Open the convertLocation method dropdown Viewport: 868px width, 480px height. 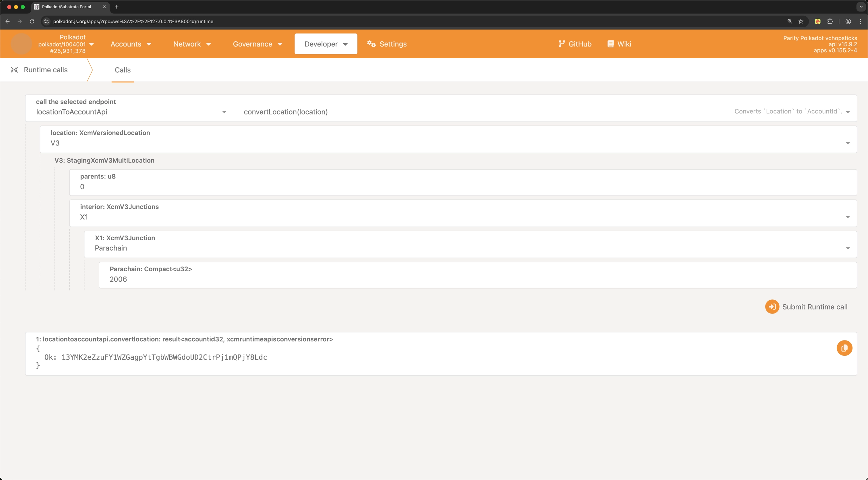(847, 112)
